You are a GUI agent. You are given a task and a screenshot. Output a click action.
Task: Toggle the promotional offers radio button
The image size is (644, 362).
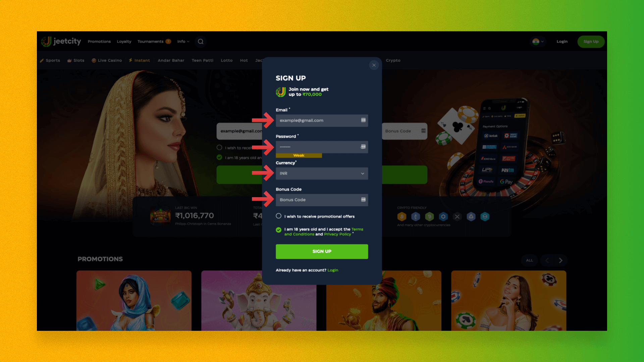pos(278,216)
